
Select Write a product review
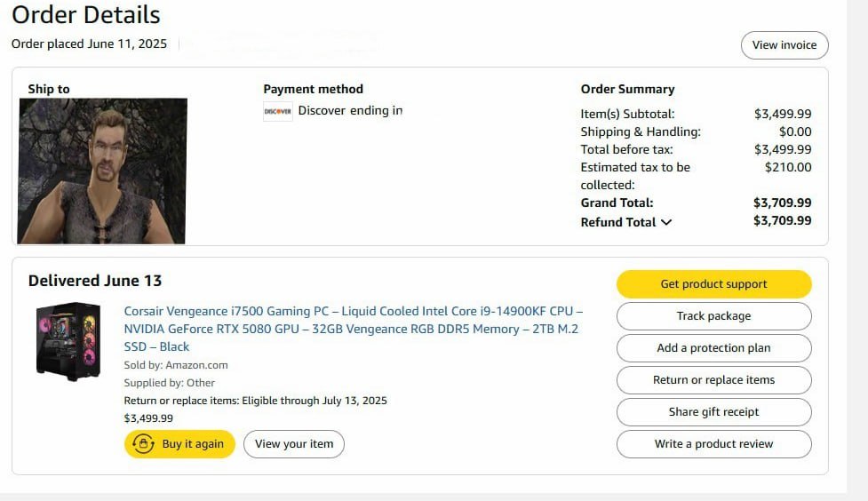pos(713,444)
